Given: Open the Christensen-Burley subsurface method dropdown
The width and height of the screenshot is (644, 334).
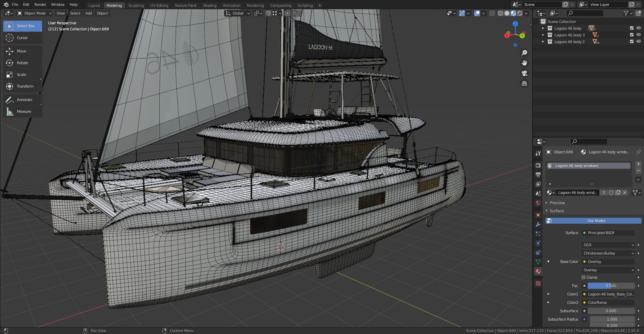Looking at the screenshot, I should 608,253.
